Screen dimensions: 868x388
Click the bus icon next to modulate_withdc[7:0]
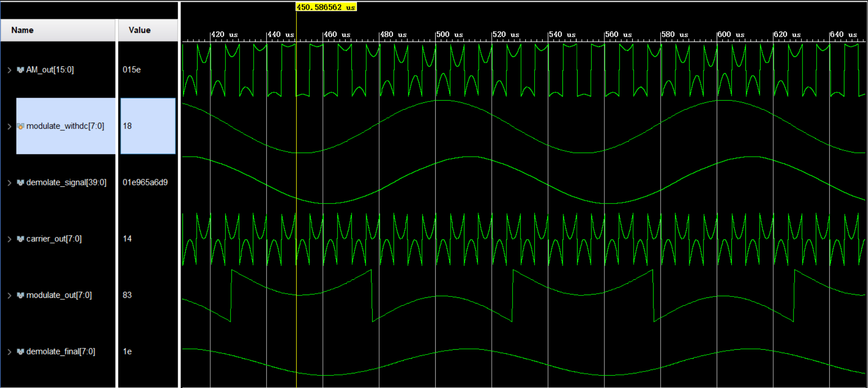tap(20, 126)
